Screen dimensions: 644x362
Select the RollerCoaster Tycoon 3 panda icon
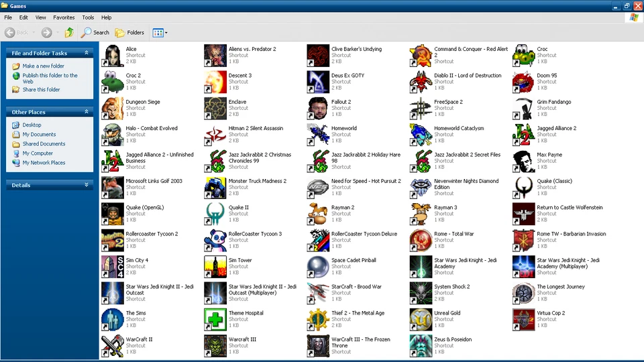point(215,241)
